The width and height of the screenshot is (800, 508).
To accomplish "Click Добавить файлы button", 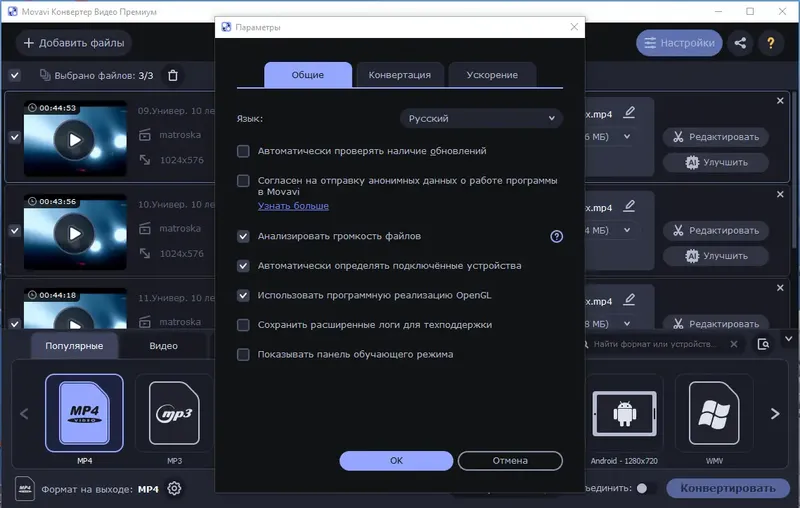I will (x=74, y=43).
